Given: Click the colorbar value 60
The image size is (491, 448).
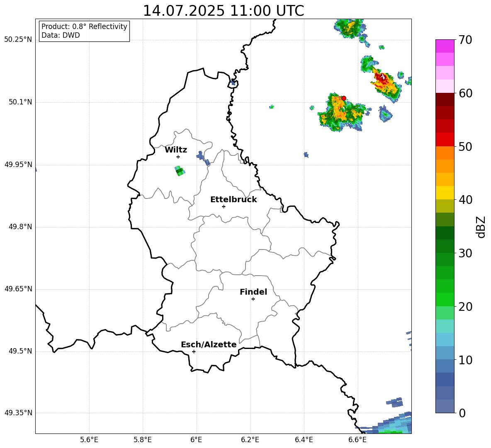Looking at the screenshot, I should point(465,93).
